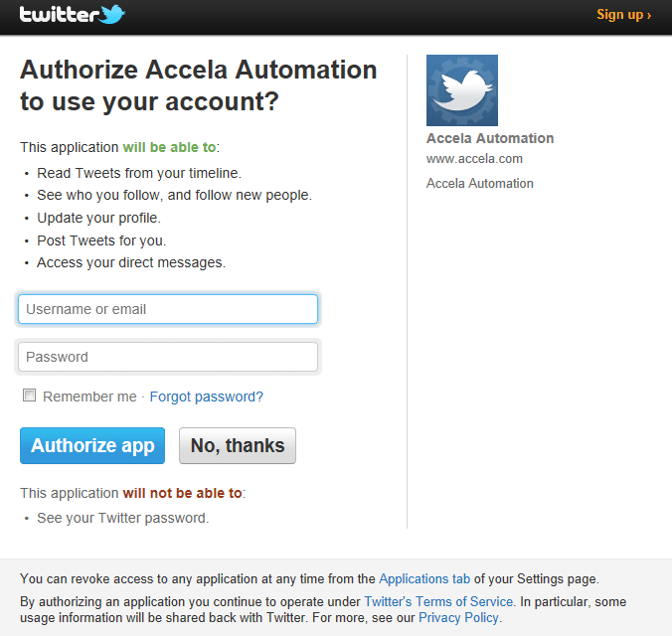
Task: Click the 'Post Tweets for you' permission
Action: (101, 240)
